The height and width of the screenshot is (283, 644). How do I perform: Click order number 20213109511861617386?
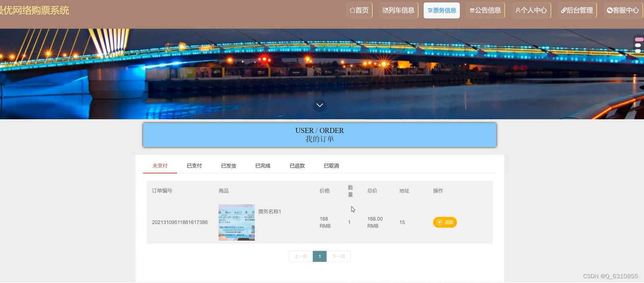coord(180,222)
